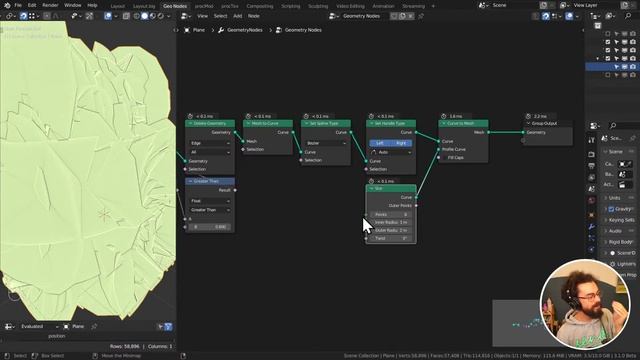The width and height of the screenshot is (640, 360).
Task: Select solid viewport shading mode
Action: 144,16
